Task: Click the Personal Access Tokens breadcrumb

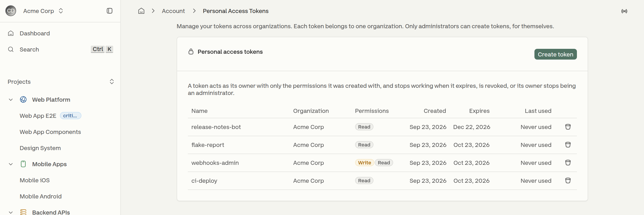Action: (x=235, y=11)
